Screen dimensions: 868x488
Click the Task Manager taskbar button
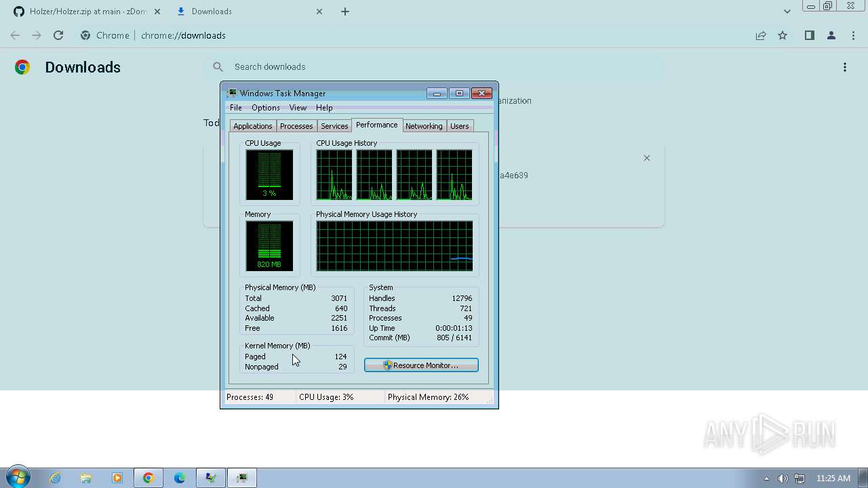click(x=242, y=478)
